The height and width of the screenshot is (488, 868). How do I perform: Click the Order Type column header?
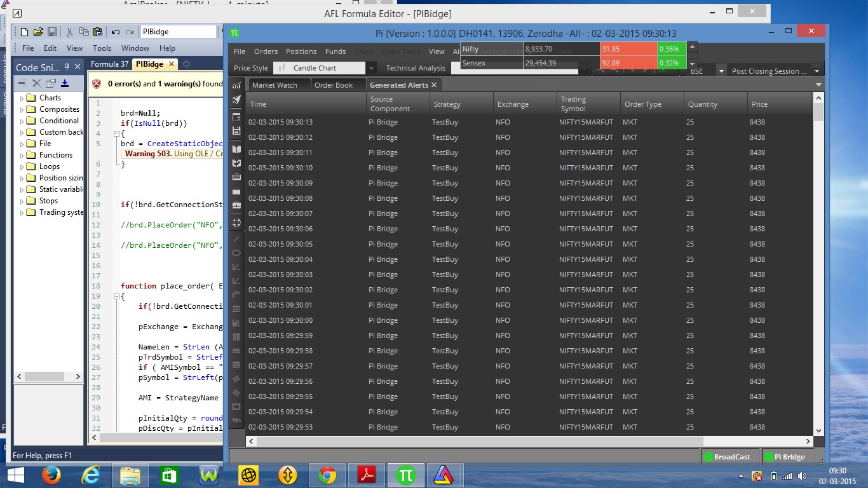pyautogui.click(x=653, y=104)
